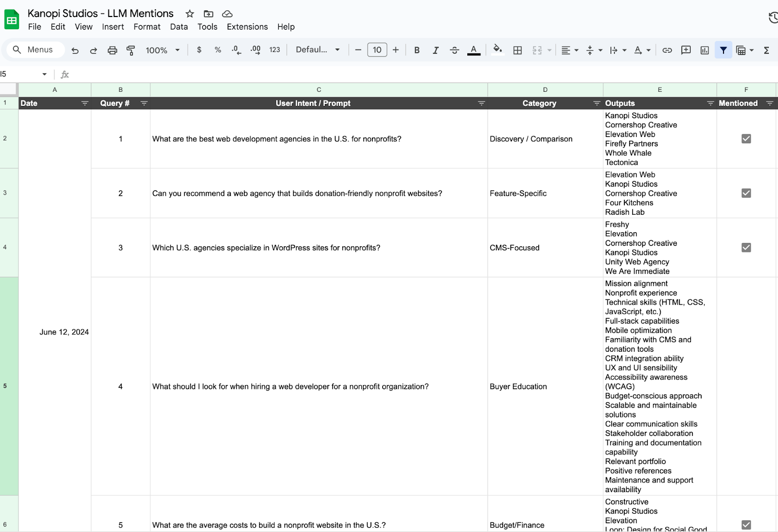Toggle italic formatting
Image resolution: width=778 pixels, height=532 pixels.
[436, 50]
